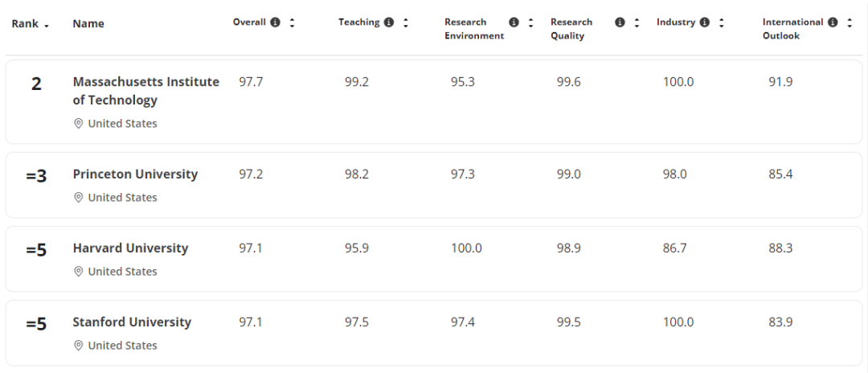Image resolution: width=868 pixels, height=373 pixels.
Task: Open Harvard University profile link
Action: point(130,248)
